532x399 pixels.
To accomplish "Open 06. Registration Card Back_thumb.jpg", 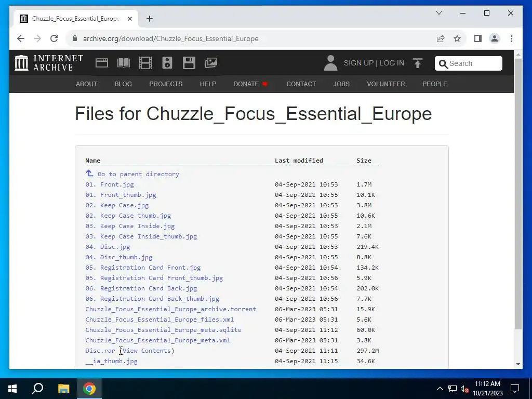I will tap(152, 299).
